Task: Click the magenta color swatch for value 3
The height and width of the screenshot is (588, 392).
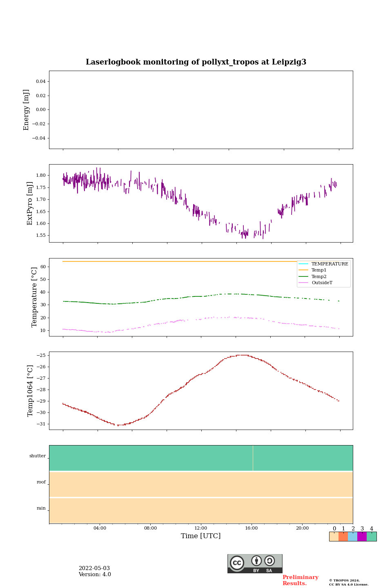Action: [x=362, y=537]
